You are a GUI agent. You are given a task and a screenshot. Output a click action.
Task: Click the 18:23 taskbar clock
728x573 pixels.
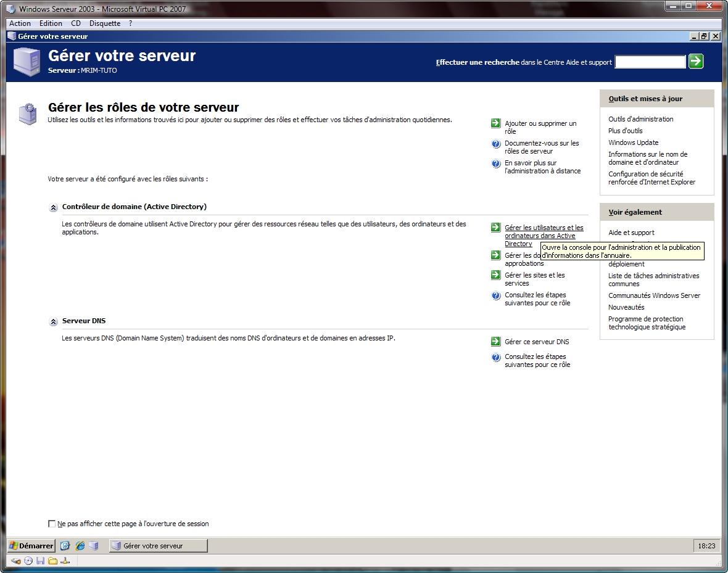click(706, 546)
